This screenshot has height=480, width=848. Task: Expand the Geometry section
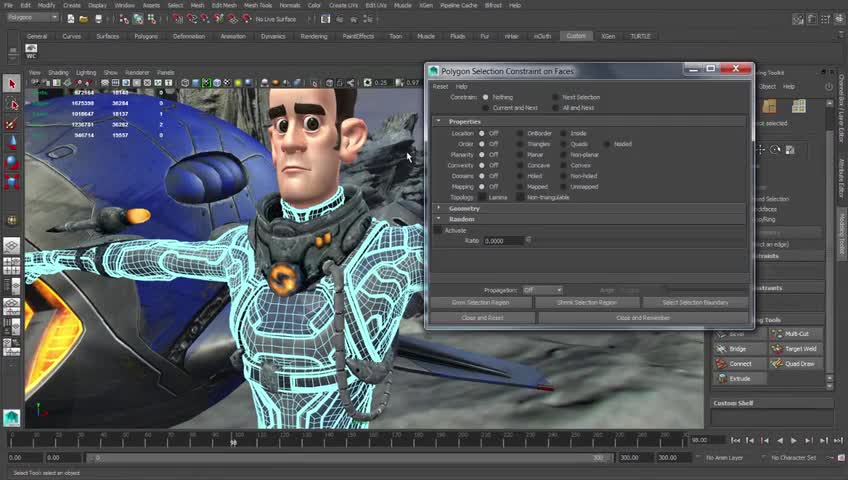pyautogui.click(x=439, y=208)
